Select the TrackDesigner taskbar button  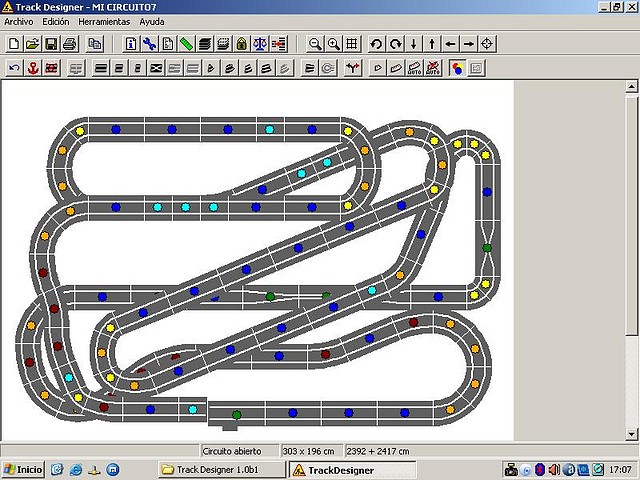(352, 469)
